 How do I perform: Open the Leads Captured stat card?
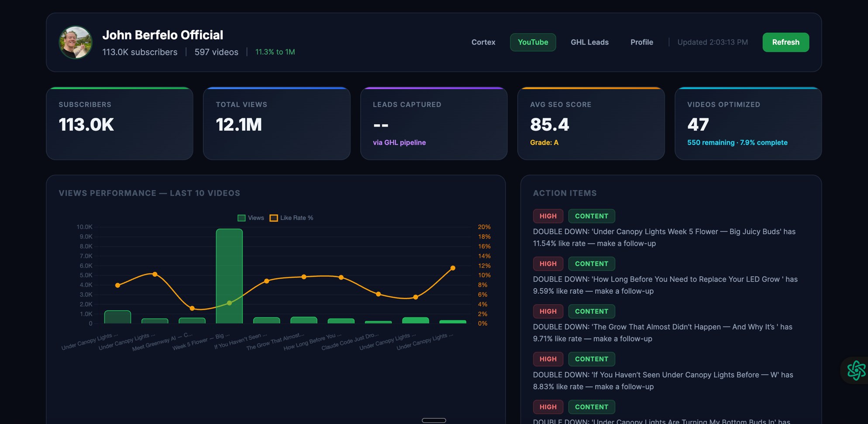(434, 124)
